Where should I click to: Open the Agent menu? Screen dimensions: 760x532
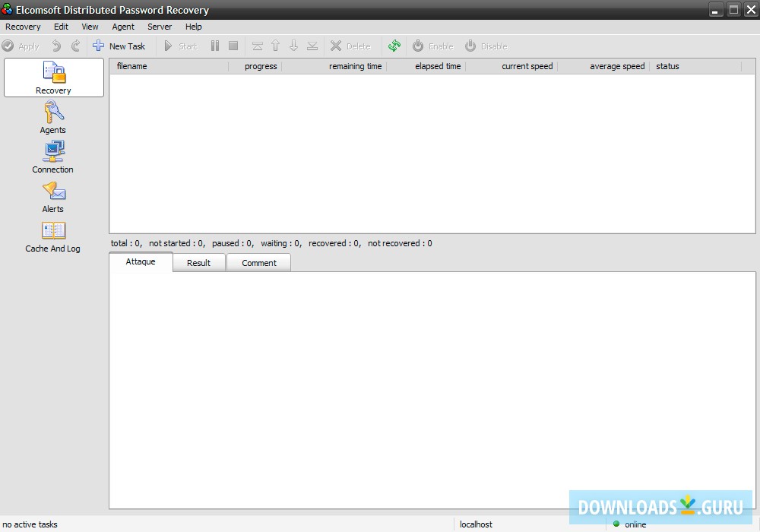(123, 27)
